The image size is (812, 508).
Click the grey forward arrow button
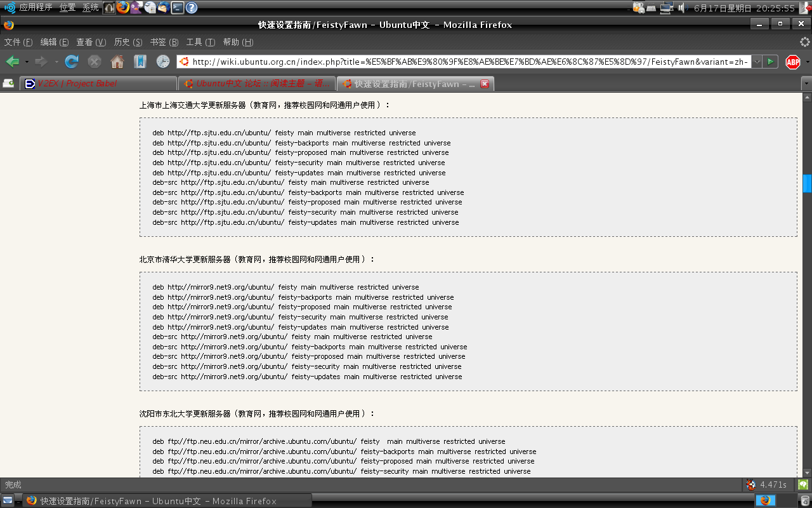[x=41, y=62]
